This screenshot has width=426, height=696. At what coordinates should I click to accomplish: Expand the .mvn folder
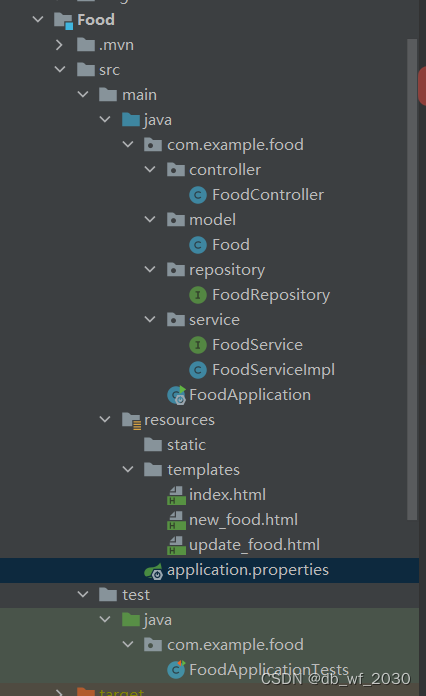tap(59, 44)
